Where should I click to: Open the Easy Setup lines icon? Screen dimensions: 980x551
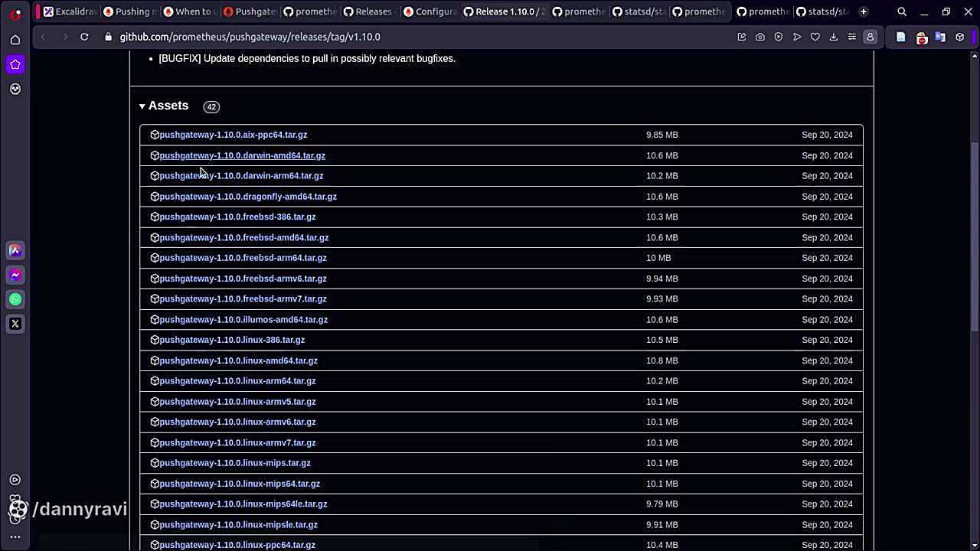pyautogui.click(x=851, y=37)
